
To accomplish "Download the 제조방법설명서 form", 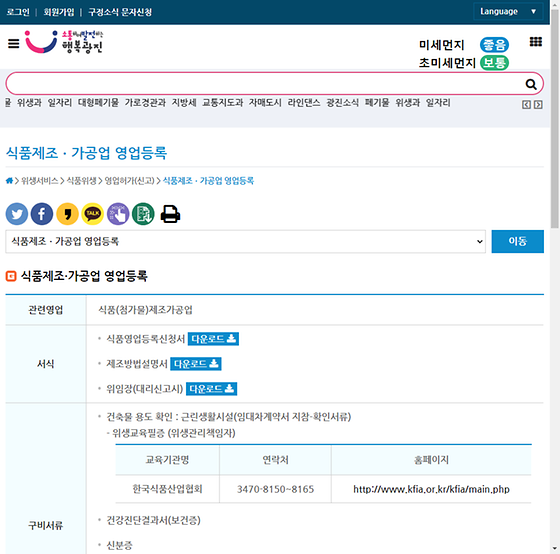I will point(196,364).
